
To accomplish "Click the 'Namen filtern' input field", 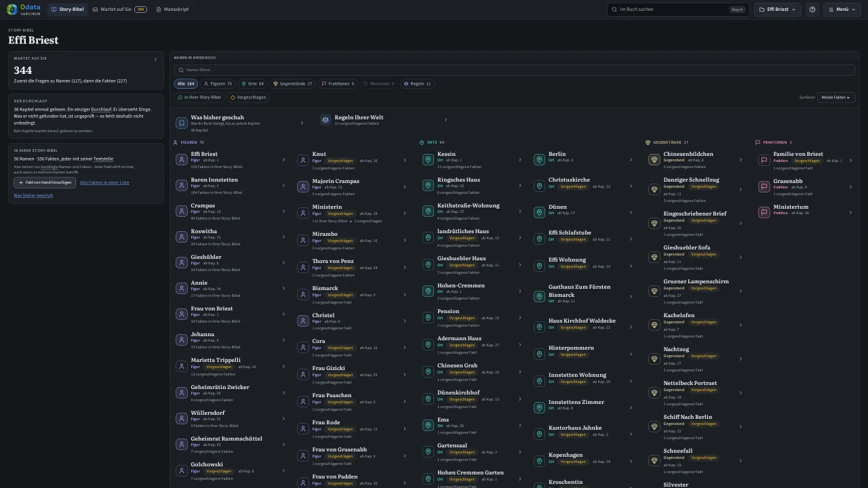I will pyautogui.click(x=515, y=70).
